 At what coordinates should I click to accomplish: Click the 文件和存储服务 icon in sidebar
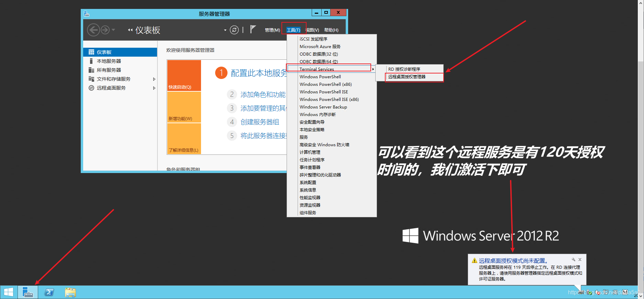point(91,79)
